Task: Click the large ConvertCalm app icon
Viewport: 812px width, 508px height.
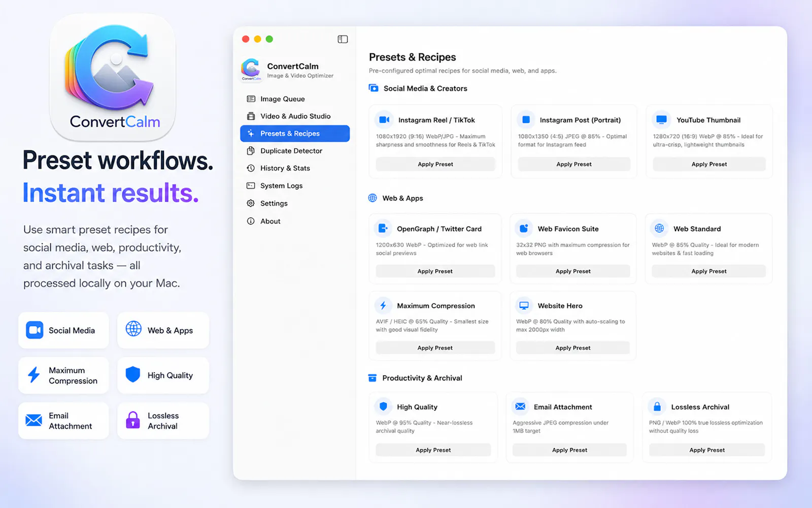Action: click(x=113, y=77)
